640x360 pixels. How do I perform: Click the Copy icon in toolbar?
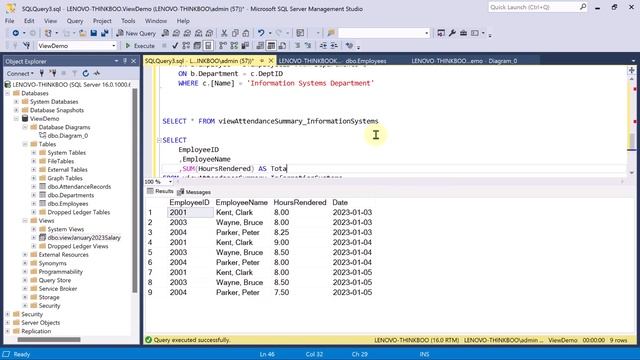[235, 33]
